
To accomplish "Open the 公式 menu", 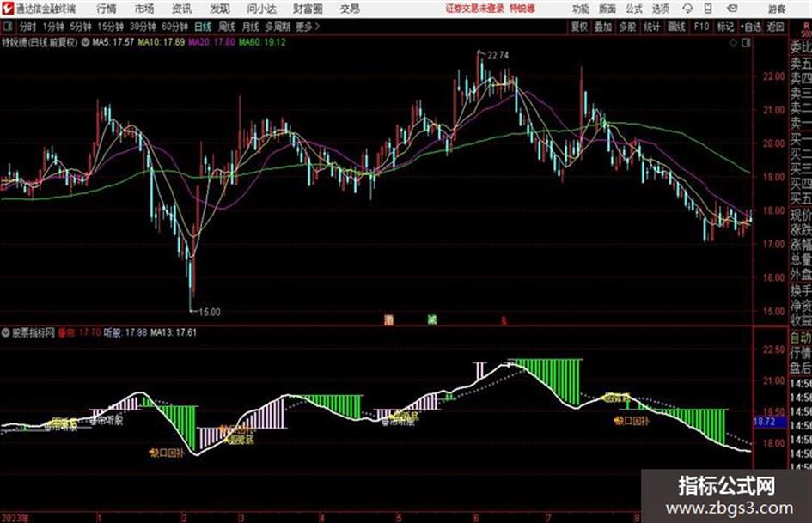I will point(634,9).
